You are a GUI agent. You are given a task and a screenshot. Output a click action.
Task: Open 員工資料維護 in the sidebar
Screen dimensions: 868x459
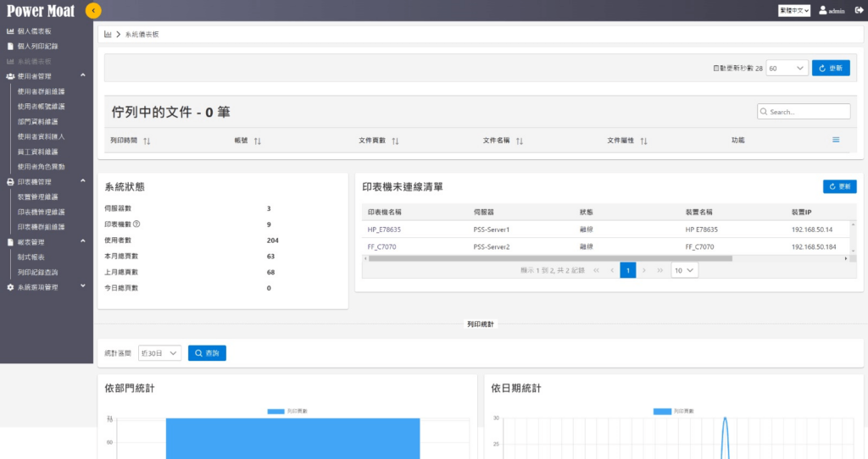tap(37, 152)
